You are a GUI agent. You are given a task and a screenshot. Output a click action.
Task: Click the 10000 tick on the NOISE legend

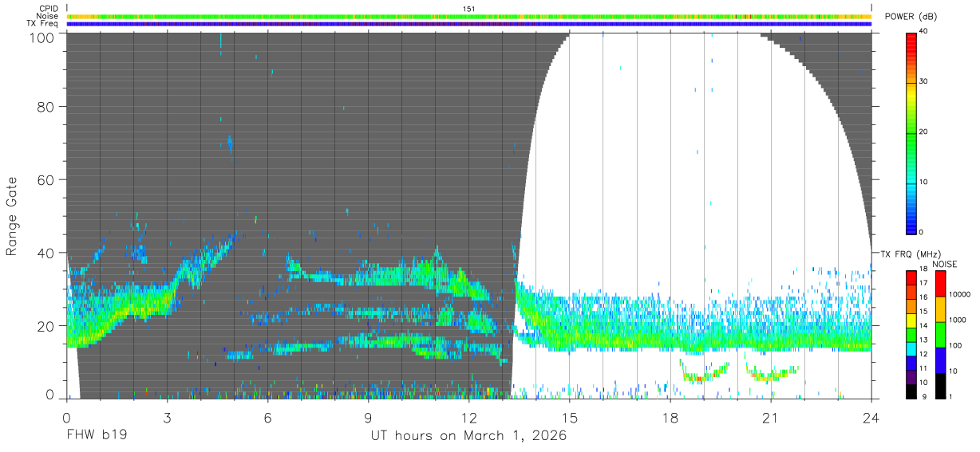pyautogui.click(x=958, y=294)
